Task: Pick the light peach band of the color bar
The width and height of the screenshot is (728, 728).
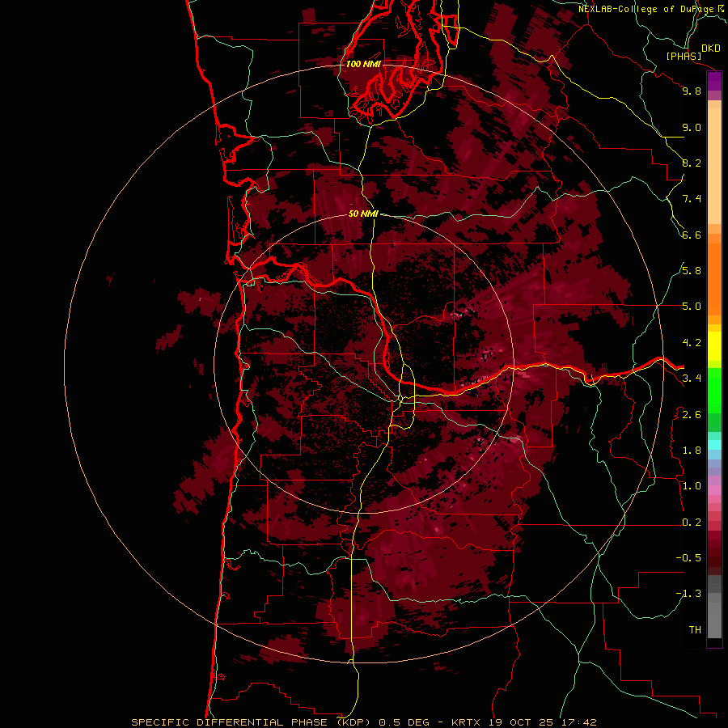Action: click(x=714, y=166)
